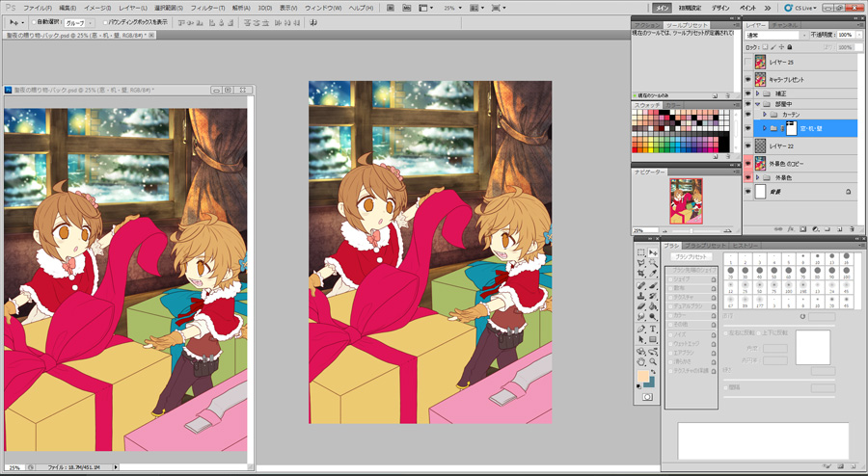Open CS Live button
The image size is (868, 476).
click(x=800, y=9)
